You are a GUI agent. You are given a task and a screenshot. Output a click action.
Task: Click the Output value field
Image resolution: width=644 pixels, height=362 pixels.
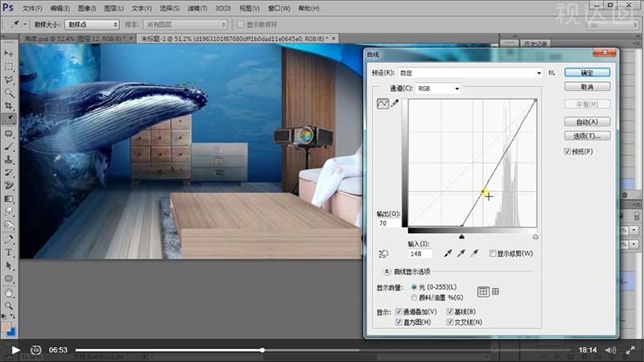pyautogui.click(x=388, y=224)
